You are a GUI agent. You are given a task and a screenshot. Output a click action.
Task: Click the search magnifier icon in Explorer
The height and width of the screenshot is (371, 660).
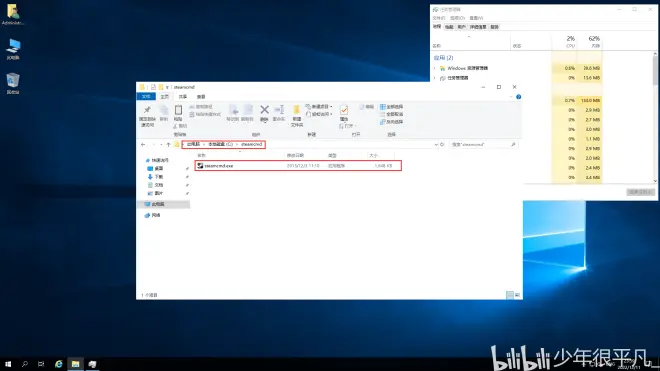[514, 144]
